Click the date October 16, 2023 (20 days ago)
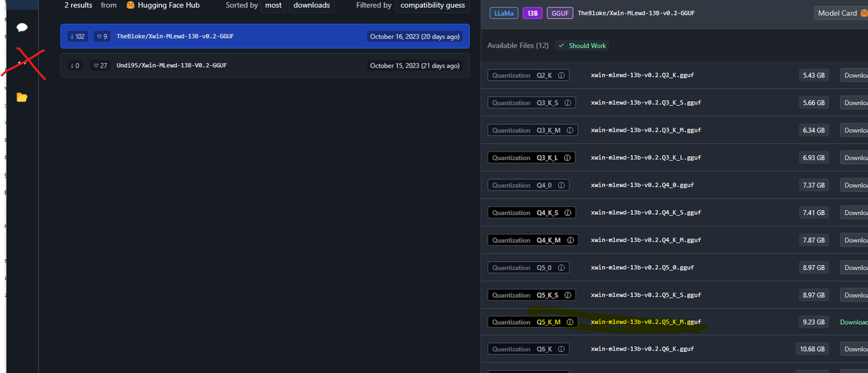This screenshot has height=373, width=868. point(414,37)
